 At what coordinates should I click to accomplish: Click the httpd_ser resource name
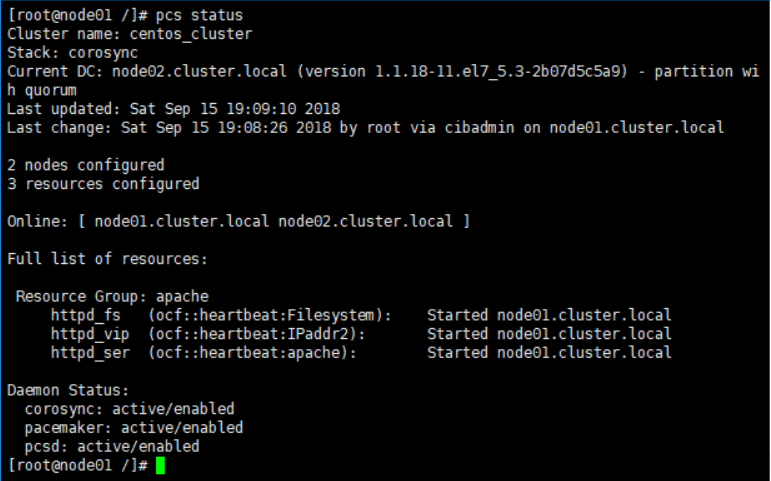click(90, 353)
